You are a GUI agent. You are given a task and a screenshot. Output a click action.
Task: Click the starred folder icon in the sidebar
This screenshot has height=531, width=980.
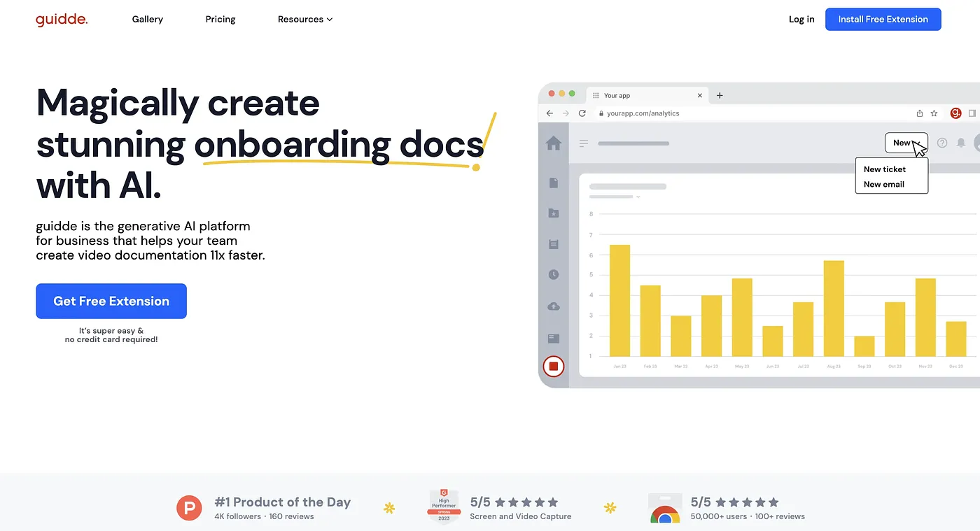click(x=554, y=213)
